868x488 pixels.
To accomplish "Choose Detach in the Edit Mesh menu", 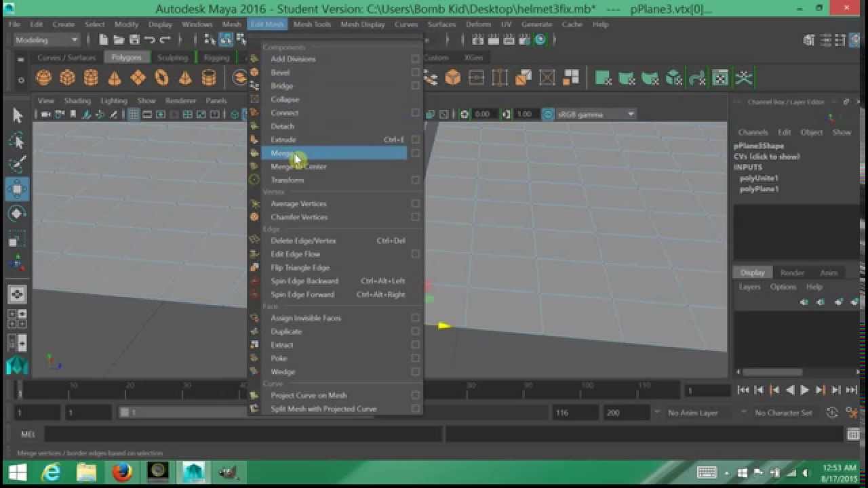I will point(282,126).
